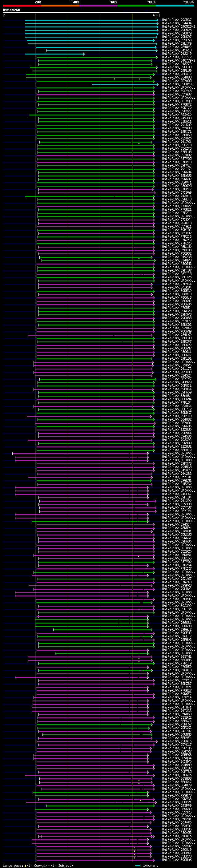Select hit label UniRef100_B0WNN6
197x868 pixels.
pyautogui.click(x=177, y=734)
